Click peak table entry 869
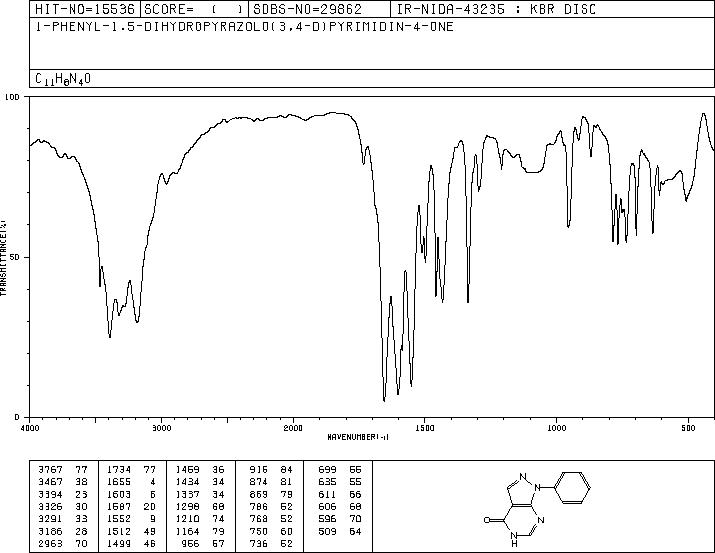The width and height of the screenshot is (715, 553). [x=259, y=494]
